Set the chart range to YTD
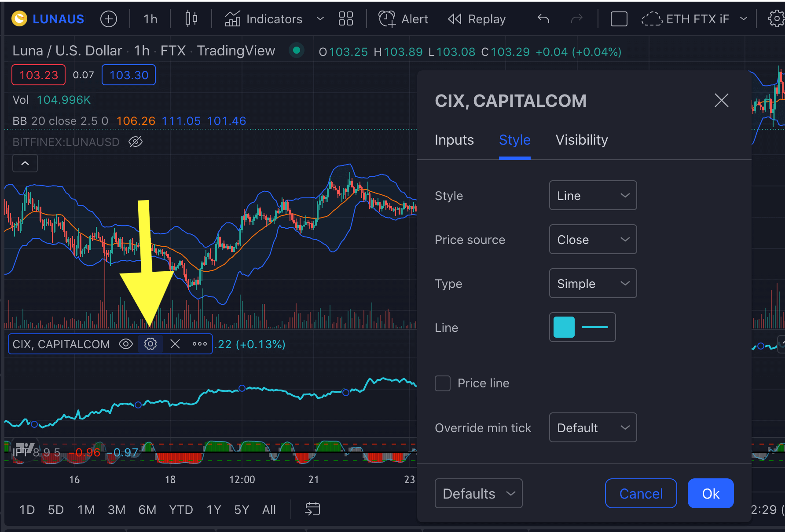The image size is (785, 532). point(181,510)
